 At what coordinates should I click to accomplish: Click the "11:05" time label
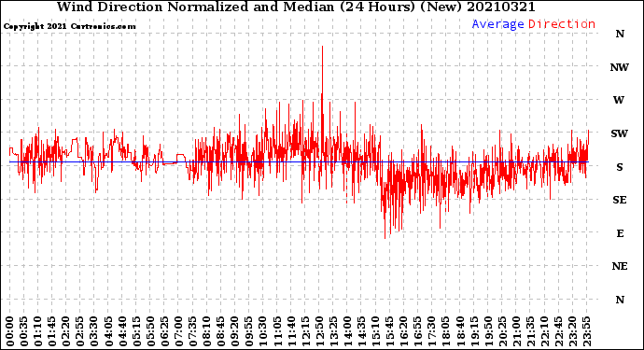point(277,331)
